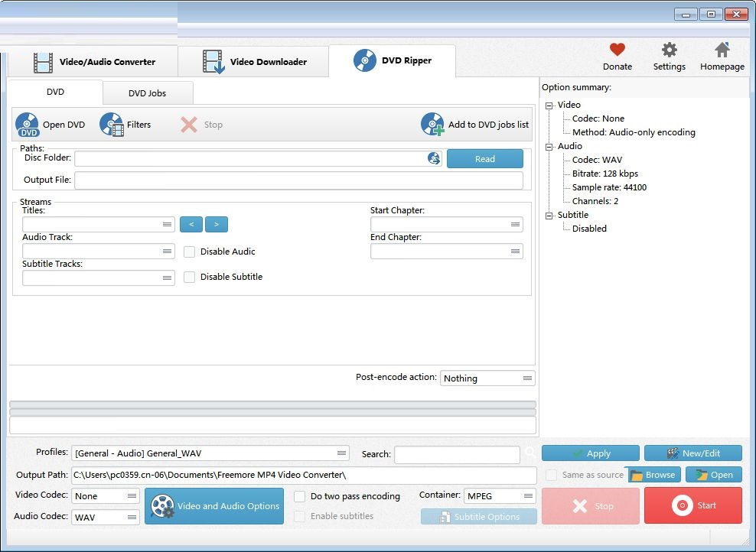
Task: Switch to Video Downloader tab
Action: point(253,62)
